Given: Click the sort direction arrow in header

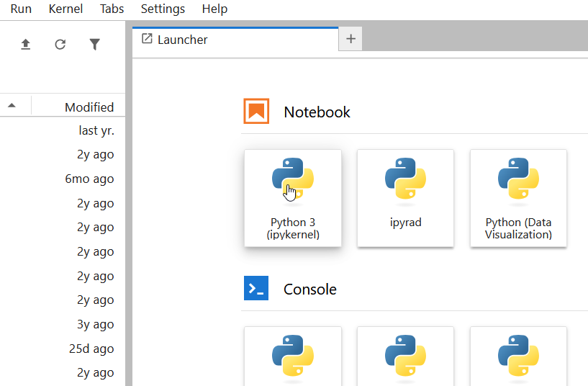Looking at the screenshot, I should 12,105.
